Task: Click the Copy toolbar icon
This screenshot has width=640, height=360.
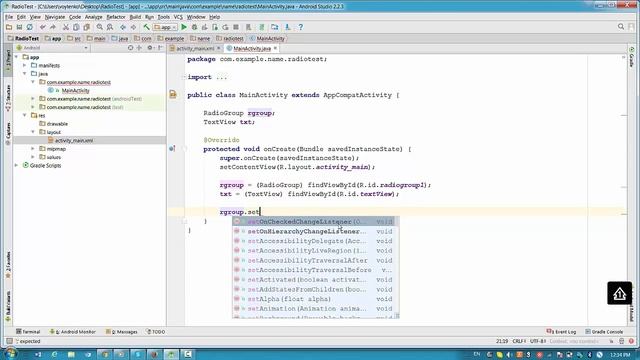Action: tap(76, 27)
